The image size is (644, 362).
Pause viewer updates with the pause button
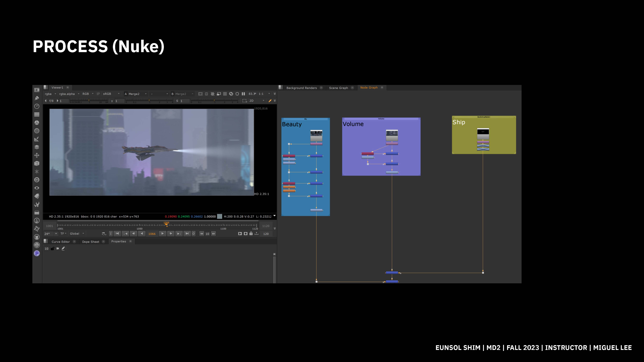(x=243, y=94)
